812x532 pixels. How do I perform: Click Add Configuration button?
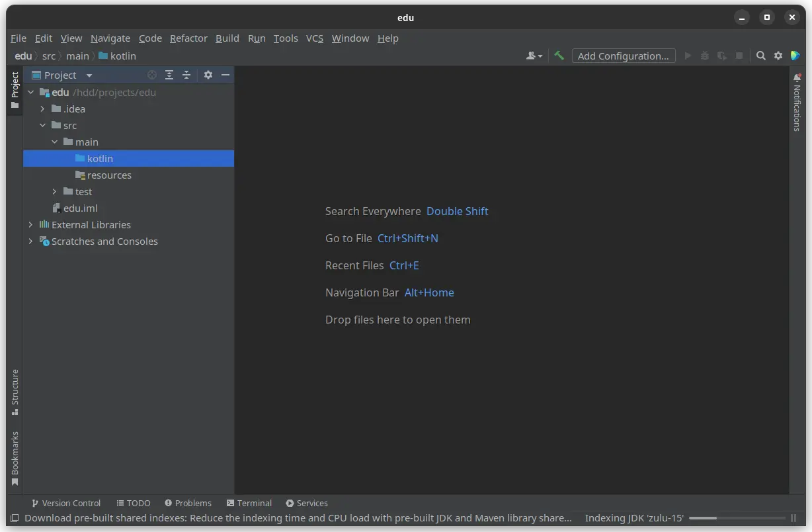coord(623,56)
